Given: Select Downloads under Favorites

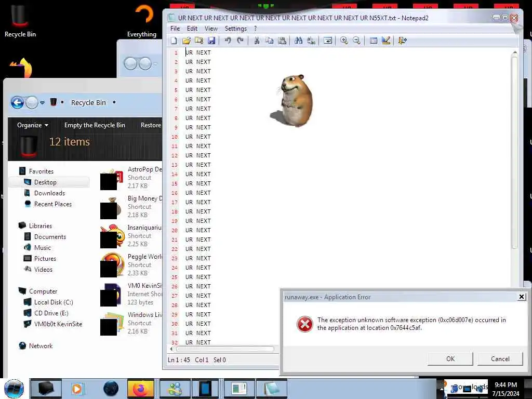Looking at the screenshot, I should (49, 193).
